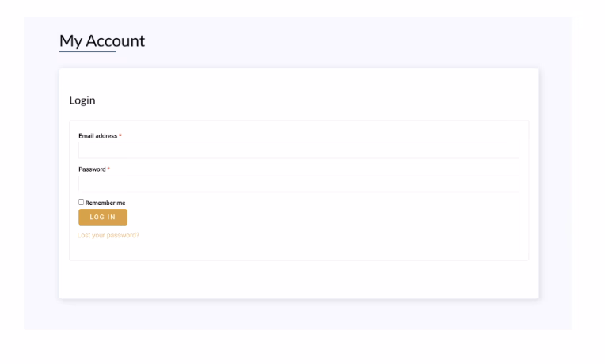Click the 'My Account' page heading

[x=102, y=40]
